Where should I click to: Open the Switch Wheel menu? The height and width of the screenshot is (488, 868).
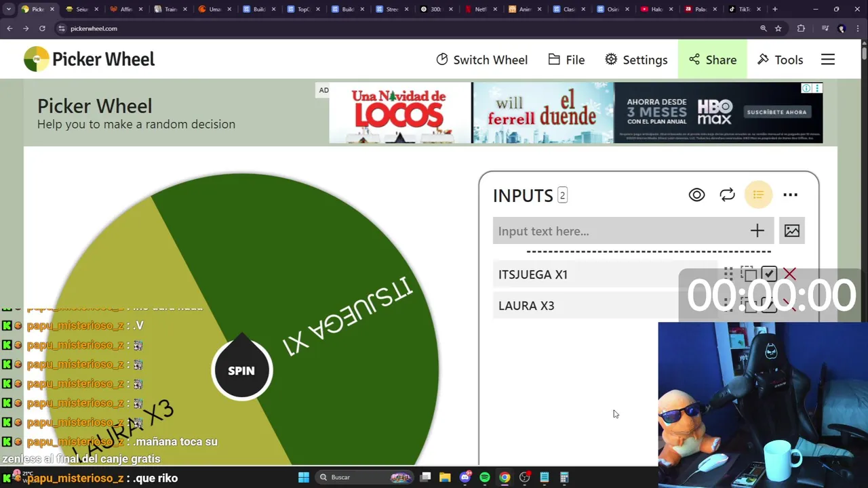[481, 60]
